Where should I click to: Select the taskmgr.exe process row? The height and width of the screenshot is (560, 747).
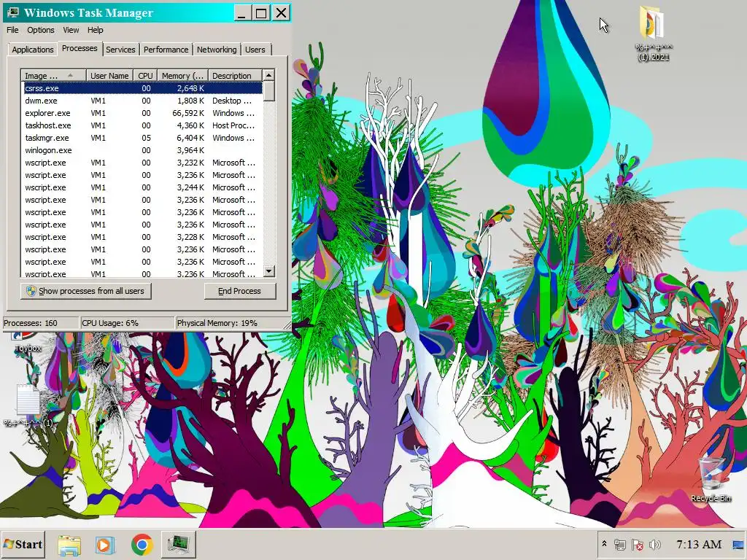click(142, 138)
